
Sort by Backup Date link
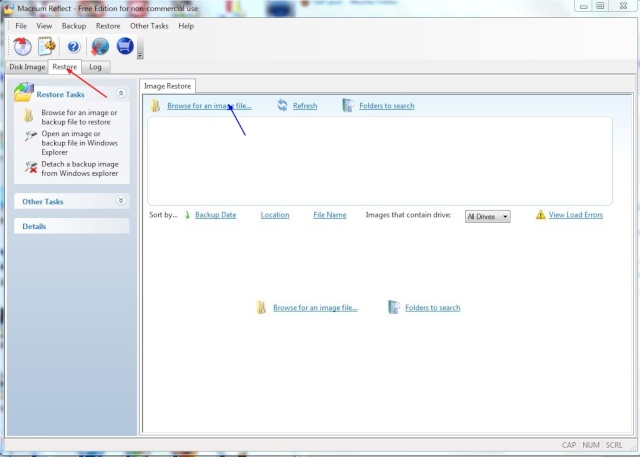click(216, 215)
